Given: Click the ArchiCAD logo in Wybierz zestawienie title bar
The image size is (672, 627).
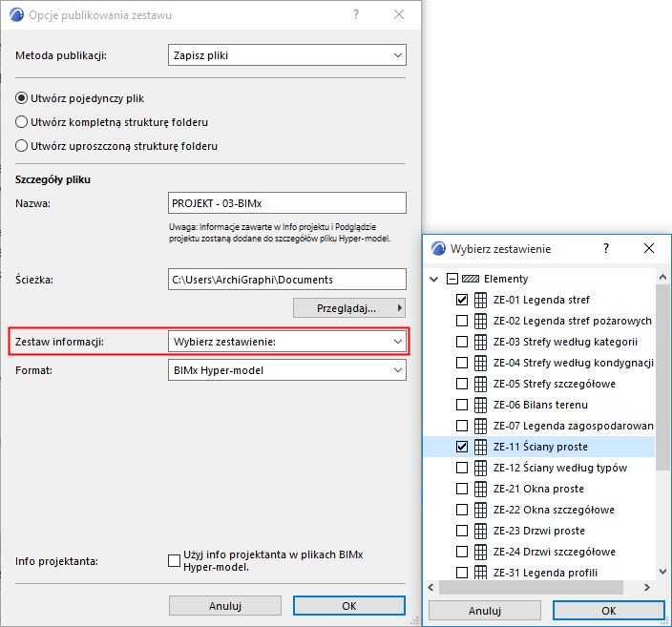Looking at the screenshot, I should point(438,248).
